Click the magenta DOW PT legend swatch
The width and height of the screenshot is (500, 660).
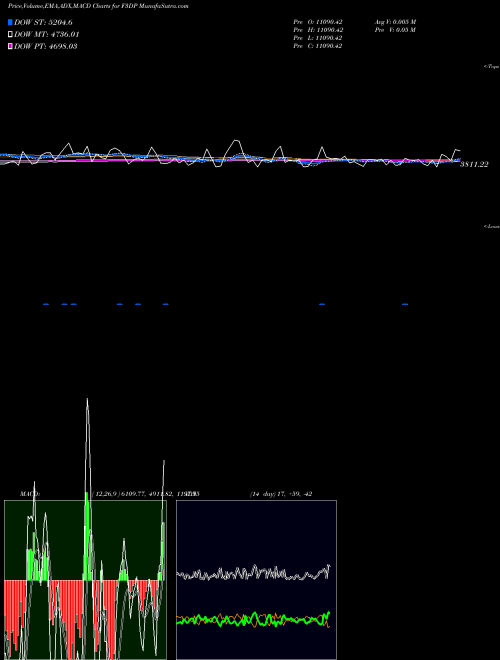10,46
